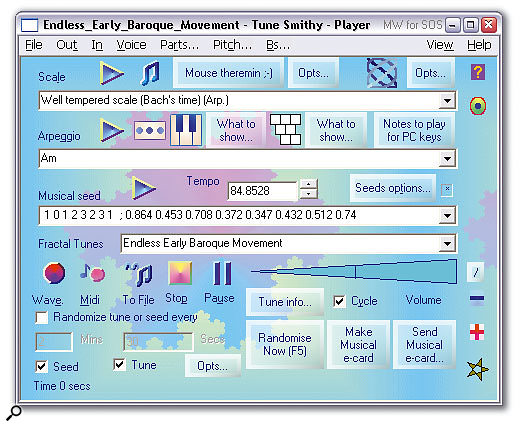Open Seeds options...
This screenshot has height=427, width=523.
click(x=393, y=188)
